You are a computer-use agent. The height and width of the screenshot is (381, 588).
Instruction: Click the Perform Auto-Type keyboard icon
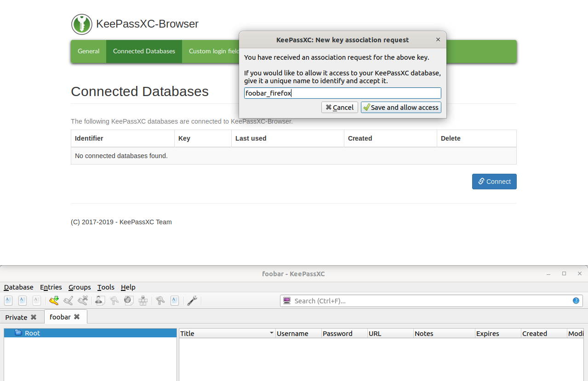pyautogui.click(x=143, y=301)
